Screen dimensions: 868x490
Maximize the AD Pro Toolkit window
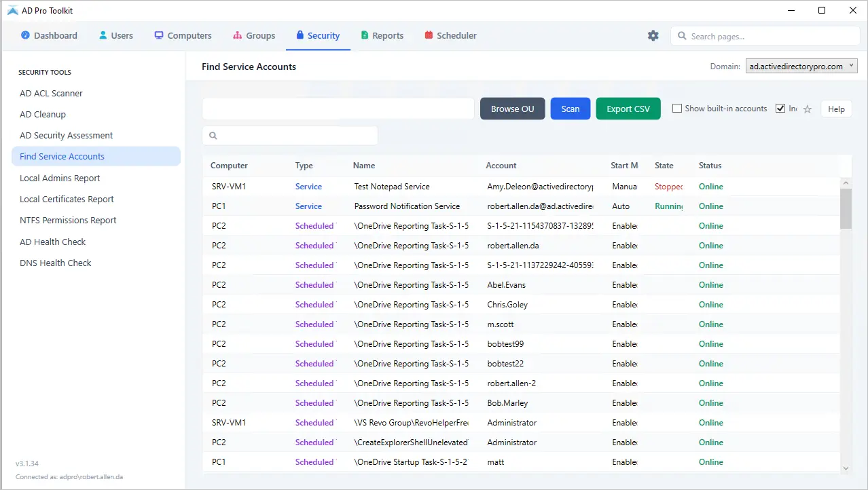pos(822,10)
